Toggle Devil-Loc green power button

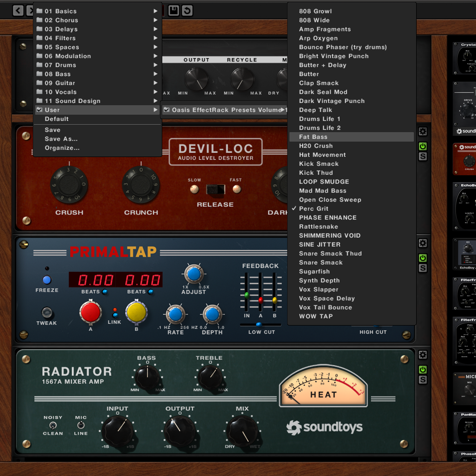[x=422, y=146]
